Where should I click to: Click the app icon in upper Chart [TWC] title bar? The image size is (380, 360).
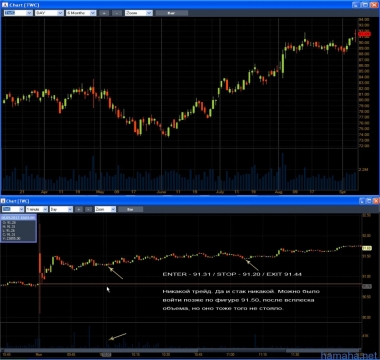pyautogui.click(x=5, y=5)
